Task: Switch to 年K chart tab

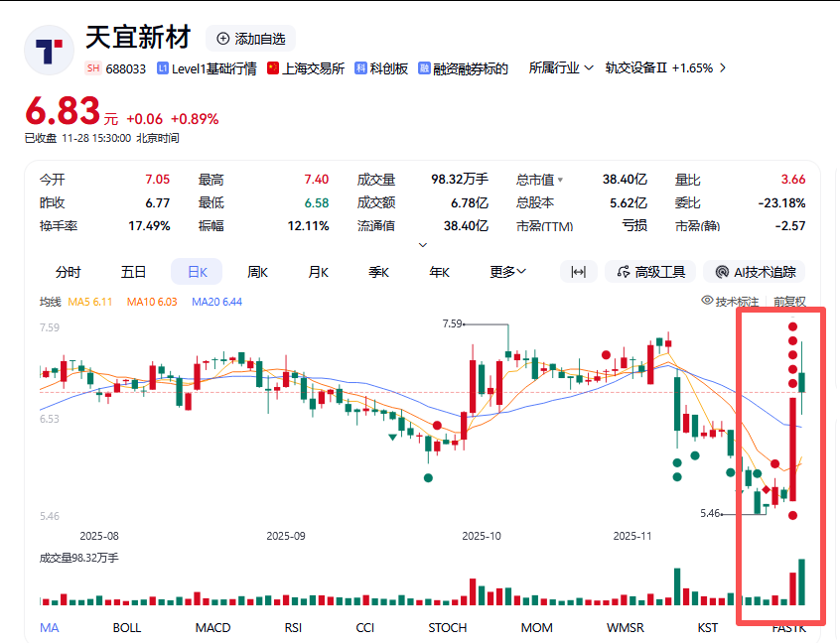Action: pos(439,272)
